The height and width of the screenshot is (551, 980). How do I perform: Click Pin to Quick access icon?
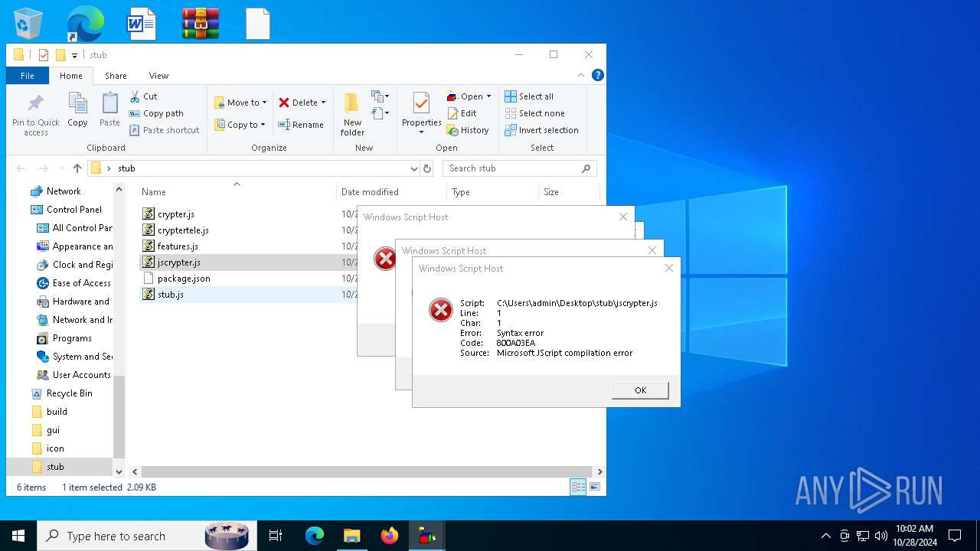coord(35,116)
